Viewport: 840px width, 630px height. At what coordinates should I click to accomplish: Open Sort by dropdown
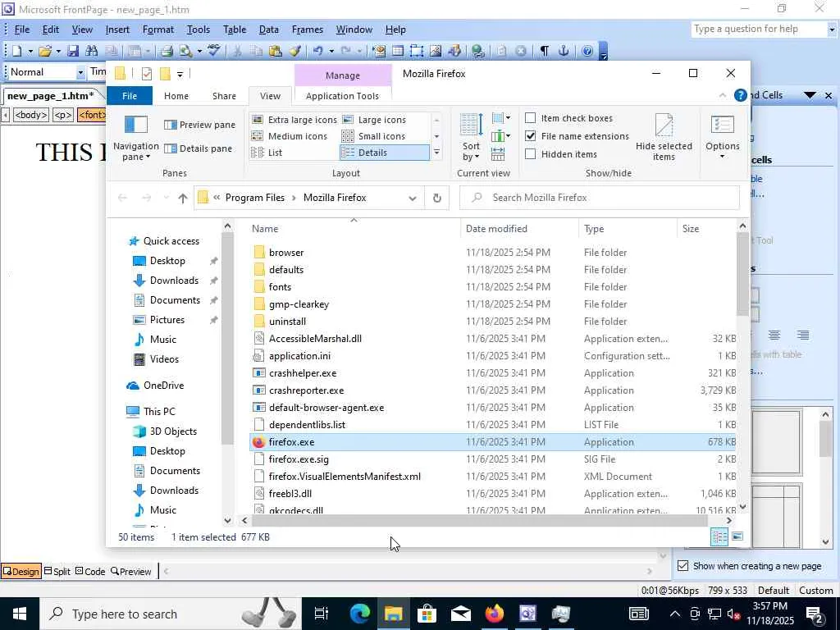click(471, 137)
